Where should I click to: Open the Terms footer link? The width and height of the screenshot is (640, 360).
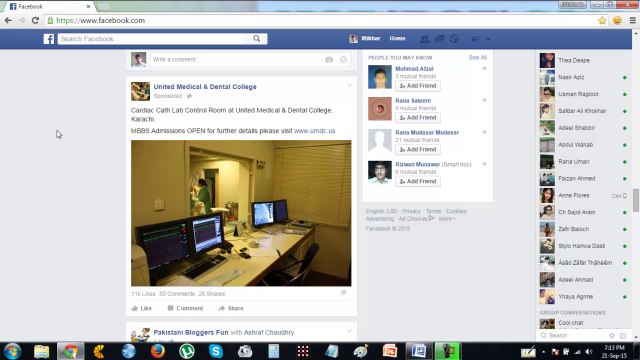(433, 211)
